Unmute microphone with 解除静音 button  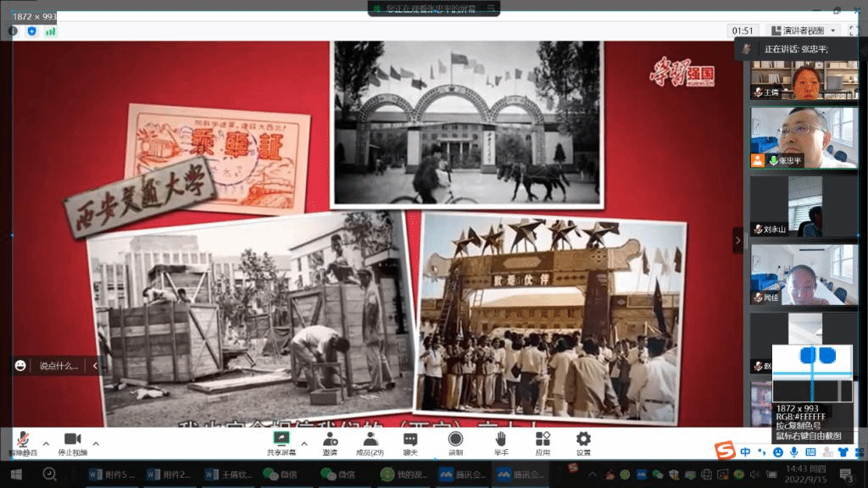coord(24,442)
